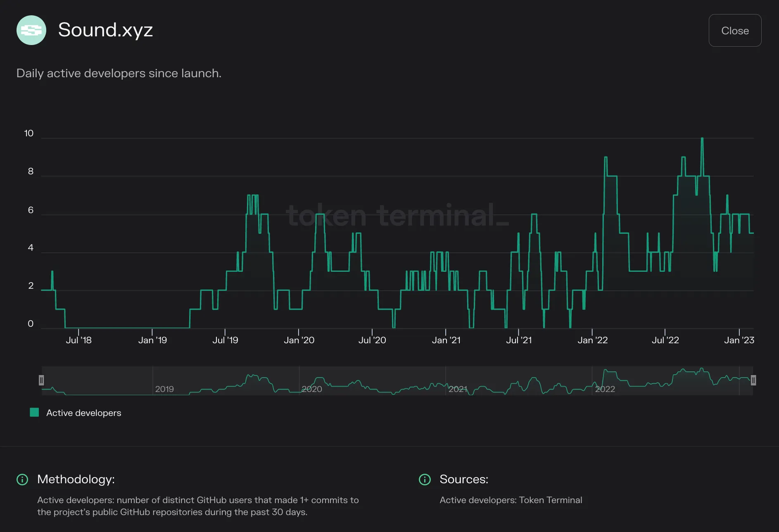Toggle Active developers series label

coord(83,413)
